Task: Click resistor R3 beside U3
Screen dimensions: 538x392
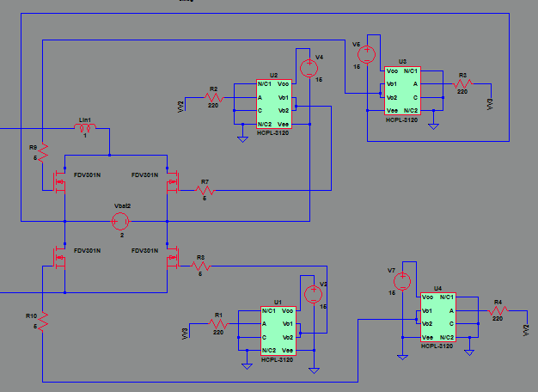Action: pos(462,84)
